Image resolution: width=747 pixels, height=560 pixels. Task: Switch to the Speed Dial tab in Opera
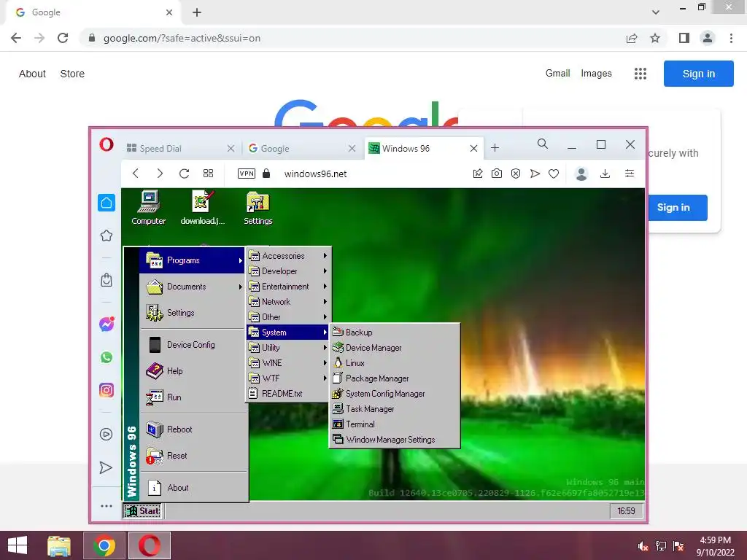(175, 149)
